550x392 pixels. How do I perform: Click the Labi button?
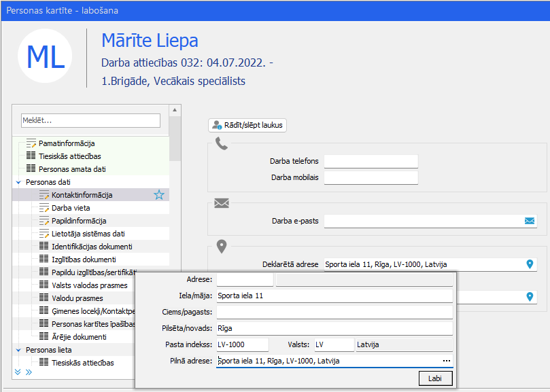tap(435, 378)
